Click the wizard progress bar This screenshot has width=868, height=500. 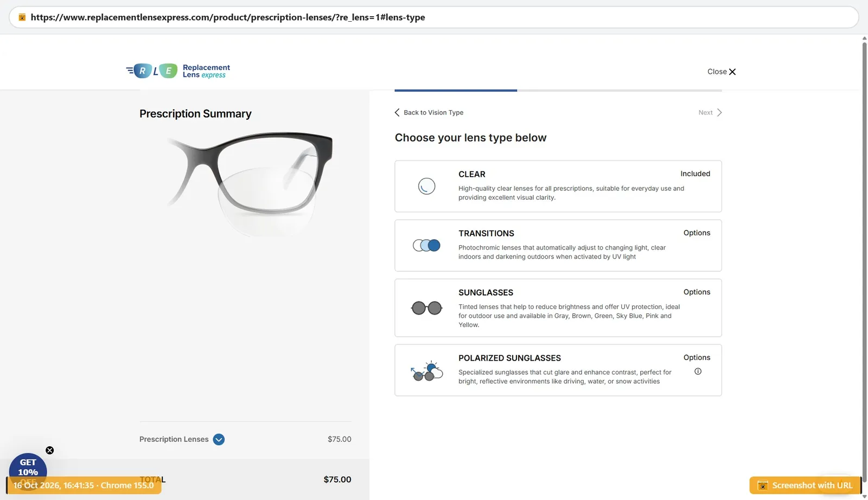pyautogui.click(x=558, y=90)
